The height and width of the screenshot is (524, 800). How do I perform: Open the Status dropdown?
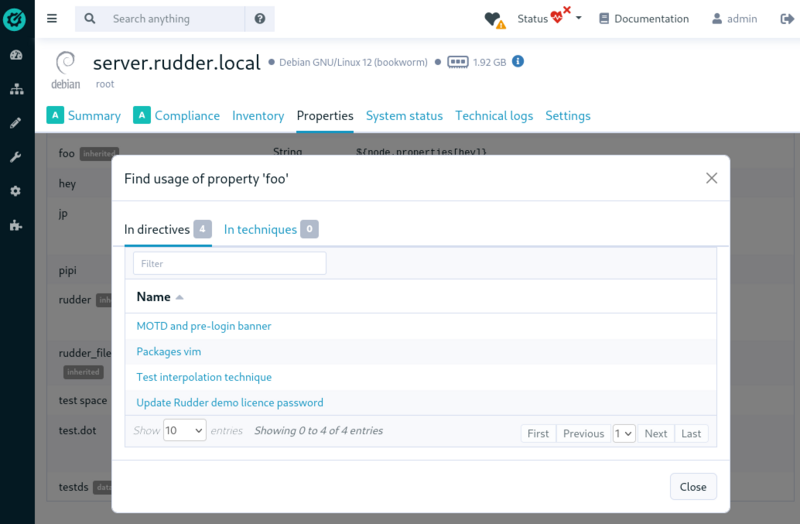pos(549,18)
